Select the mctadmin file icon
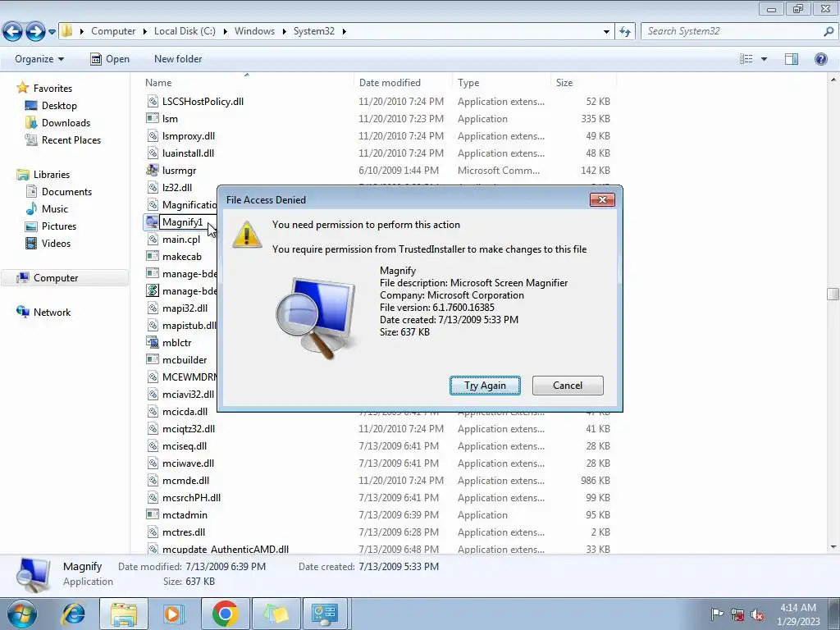Image resolution: width=840 pixels, height=630 pixels. coord(152,515)
